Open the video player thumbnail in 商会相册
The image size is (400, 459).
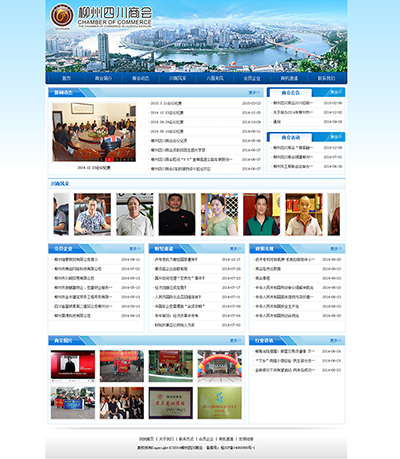pos(73,366)
